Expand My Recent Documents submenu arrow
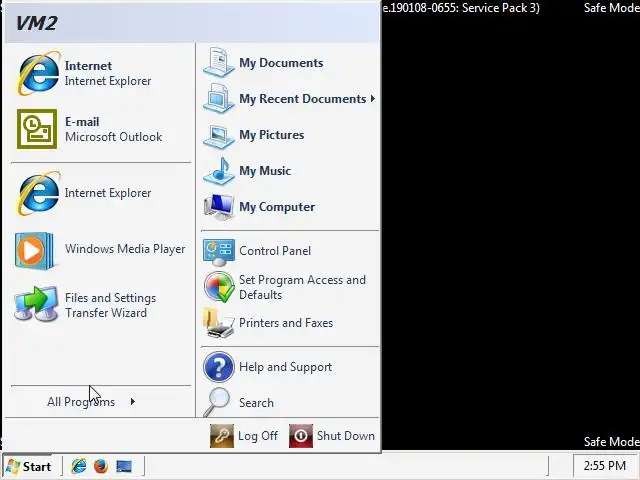This screenshot has height=480, width=640. (x=373, y=98)
